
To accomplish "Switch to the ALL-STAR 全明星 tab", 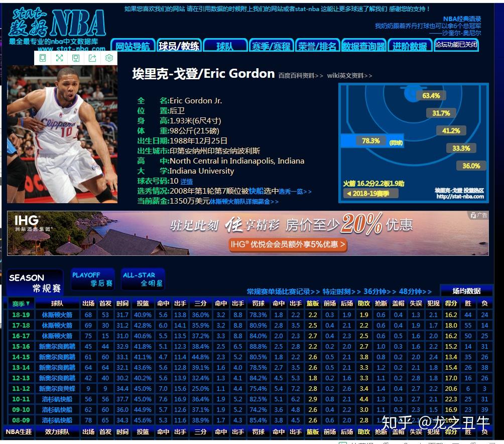I will click(143, 279).
